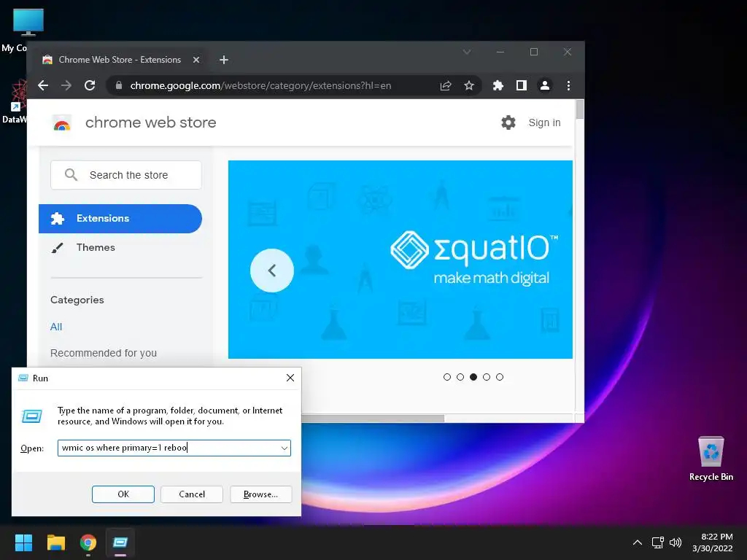This screenshot has height=560, width=747.
Task: Click the Run taskbar icon
Action: click(x=120, y=542)
